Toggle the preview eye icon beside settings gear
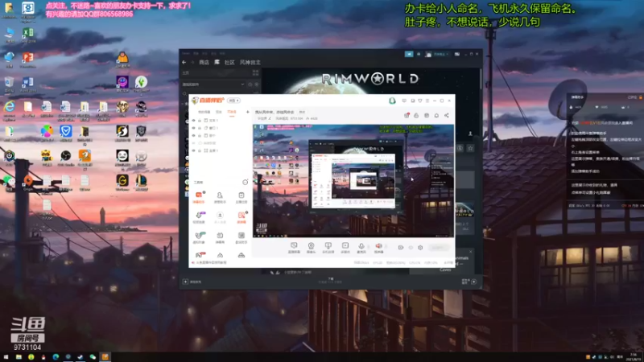644x362 pixels. (411, 248)
